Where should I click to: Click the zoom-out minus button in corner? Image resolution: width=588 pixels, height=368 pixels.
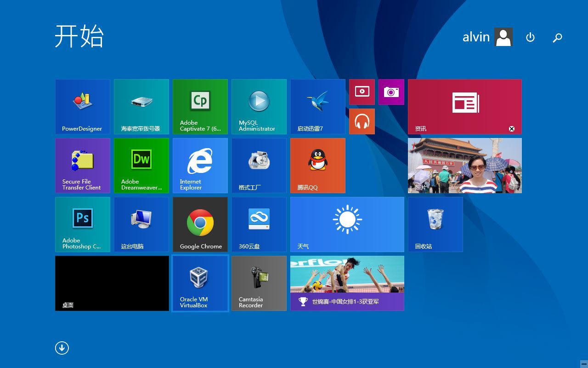point(584,363)
